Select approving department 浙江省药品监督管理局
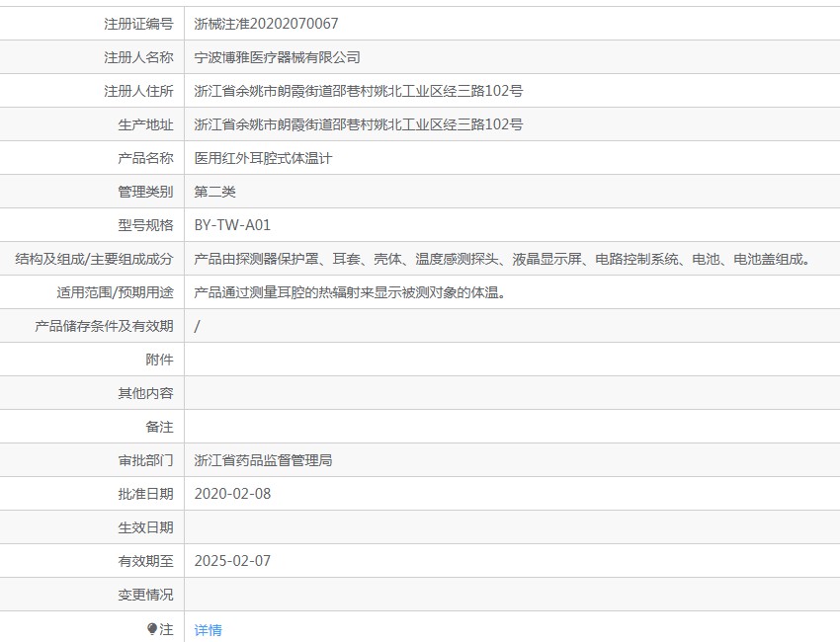This screenshot has height=642, width=840. point(263,460)
